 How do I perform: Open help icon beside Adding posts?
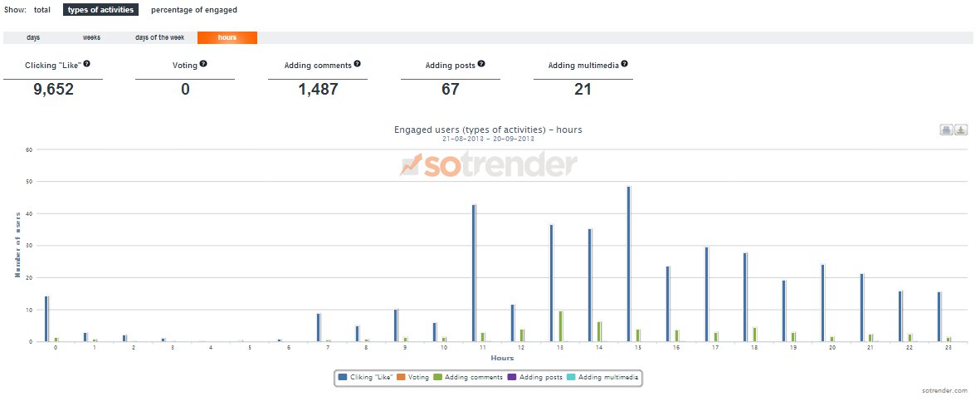coord(481,64)
